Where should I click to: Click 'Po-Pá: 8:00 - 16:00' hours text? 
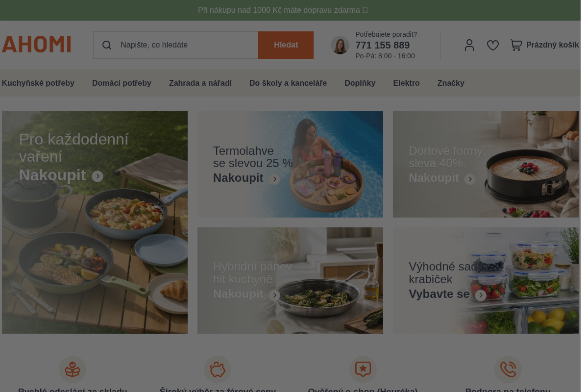[x=385, y=56]
